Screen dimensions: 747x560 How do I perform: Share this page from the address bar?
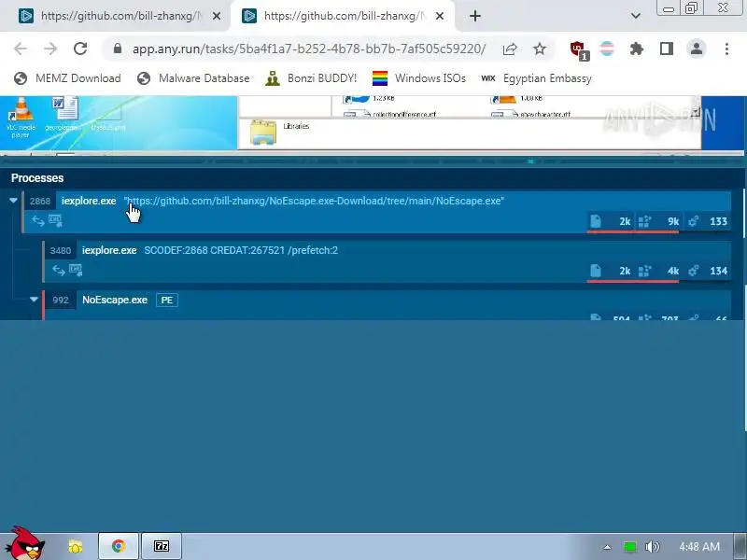(510, 49)
